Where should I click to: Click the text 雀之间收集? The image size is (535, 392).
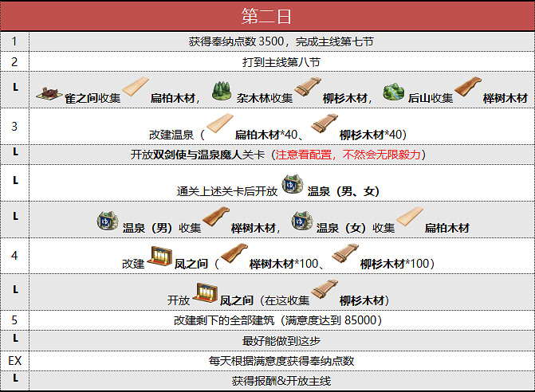point(92,98)
